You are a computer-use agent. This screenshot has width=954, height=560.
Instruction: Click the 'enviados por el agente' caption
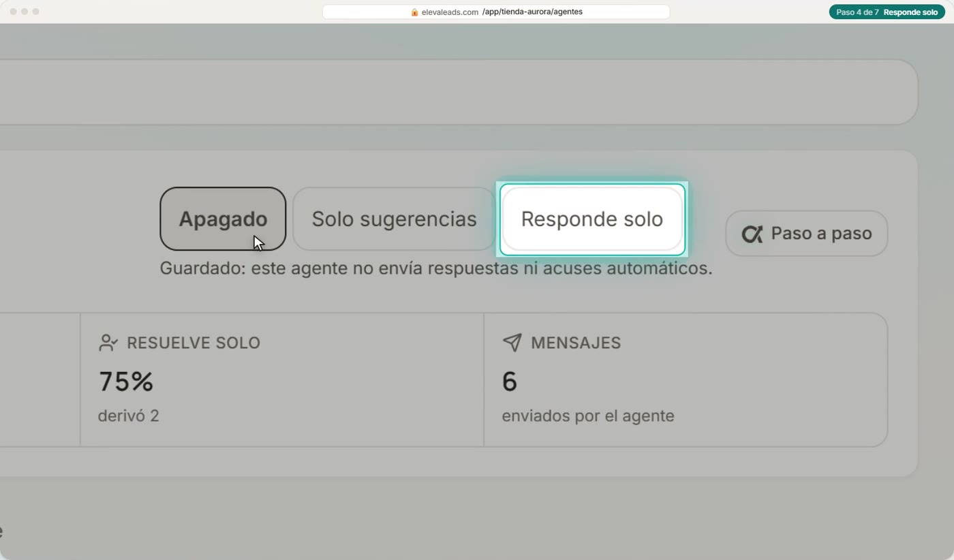pyautogui.click(x=588, y=416)
